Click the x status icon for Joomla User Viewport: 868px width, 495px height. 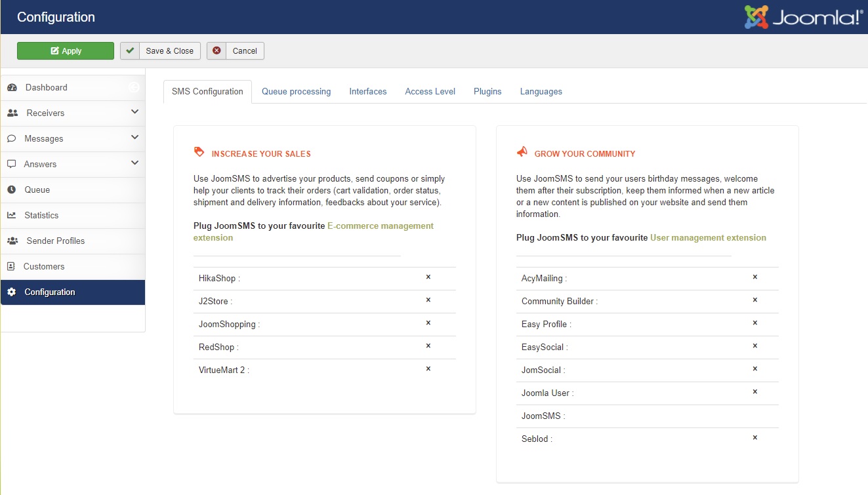click(755, 391)
